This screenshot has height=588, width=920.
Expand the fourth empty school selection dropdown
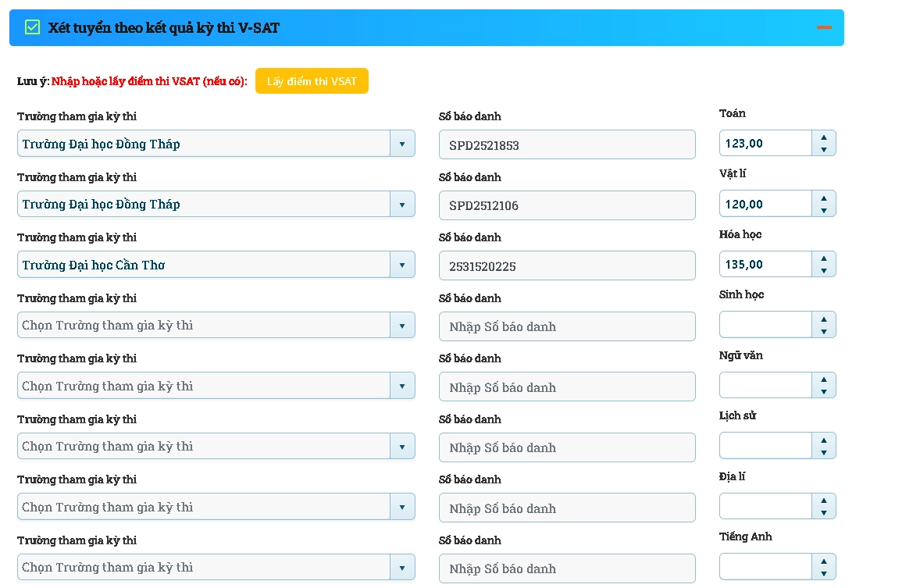(216, 325)
